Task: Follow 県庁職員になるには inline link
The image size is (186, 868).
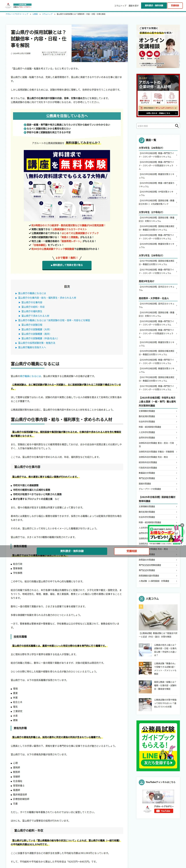Action: pos(31,376)
